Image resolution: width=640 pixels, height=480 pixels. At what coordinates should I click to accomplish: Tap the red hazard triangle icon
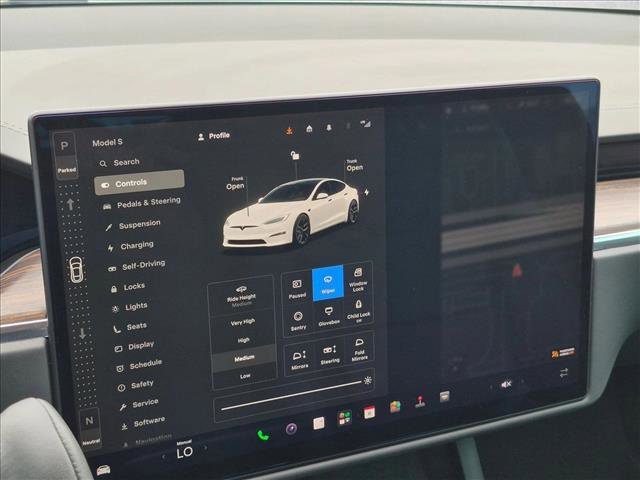[x=517, y=271]
